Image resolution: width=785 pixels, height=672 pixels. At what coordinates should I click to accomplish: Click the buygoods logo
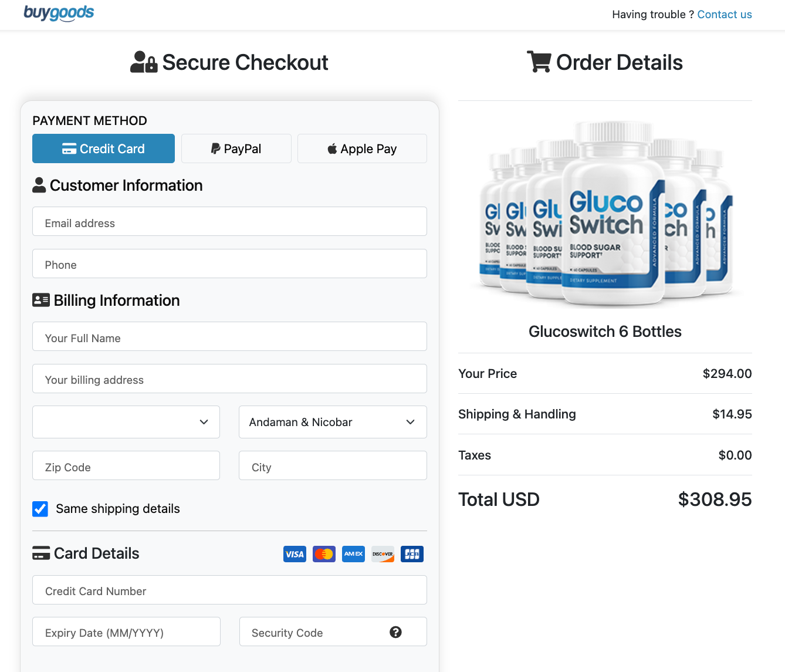tap(59, 13)
